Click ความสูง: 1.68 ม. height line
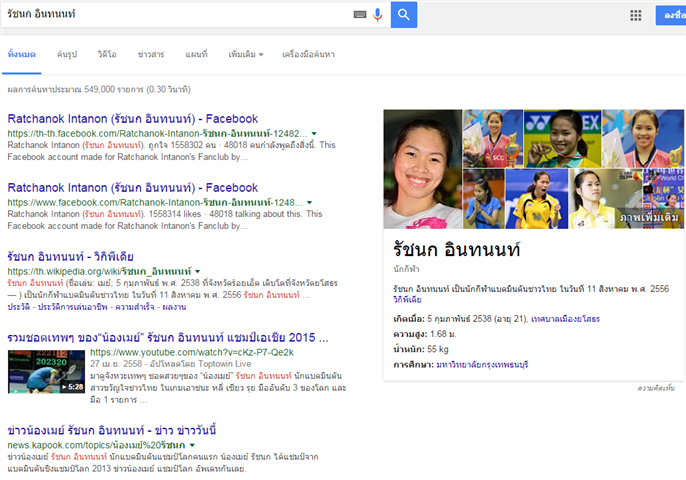The height and width of the screenshot is (480, 686). click(425, 334)
